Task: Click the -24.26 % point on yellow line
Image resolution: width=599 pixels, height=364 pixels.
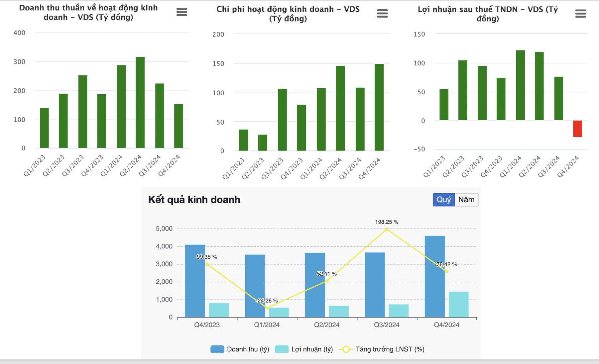Action: tap(267, 308)
